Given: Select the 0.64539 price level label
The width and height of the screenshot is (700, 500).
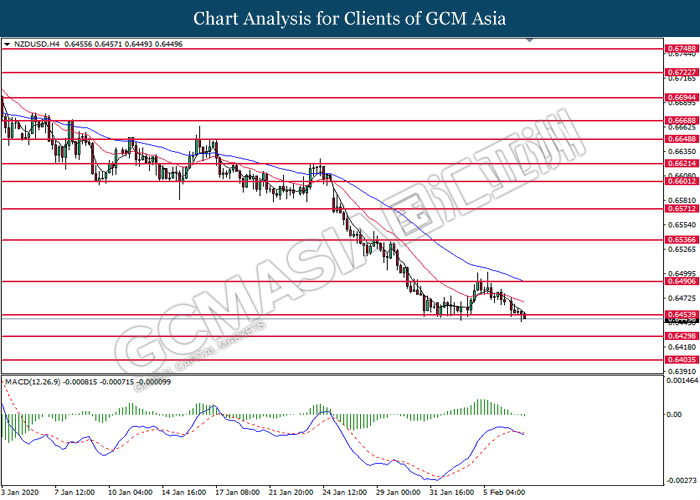Looking at the screenshot, I should point(680,315).
